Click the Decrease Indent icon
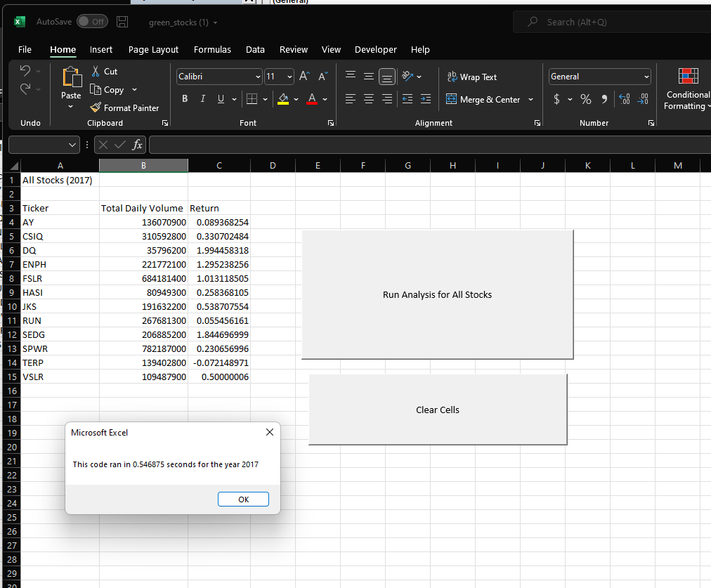The height and width of the screenshot is (588, 711). tap(407, 99)
